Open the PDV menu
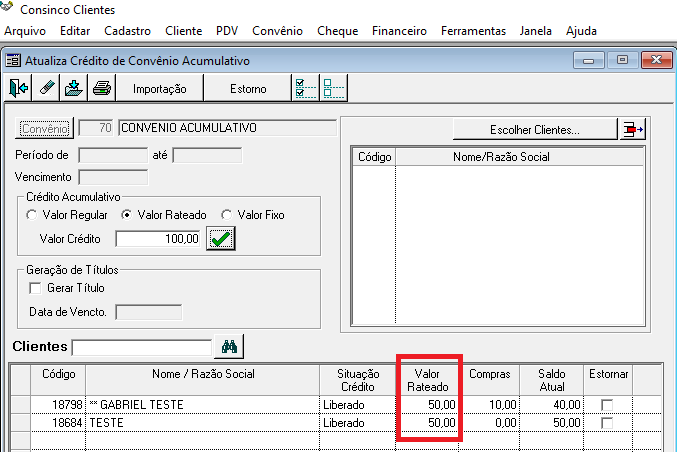The width and height of the screenshot is (677, 452). point(227,31)
